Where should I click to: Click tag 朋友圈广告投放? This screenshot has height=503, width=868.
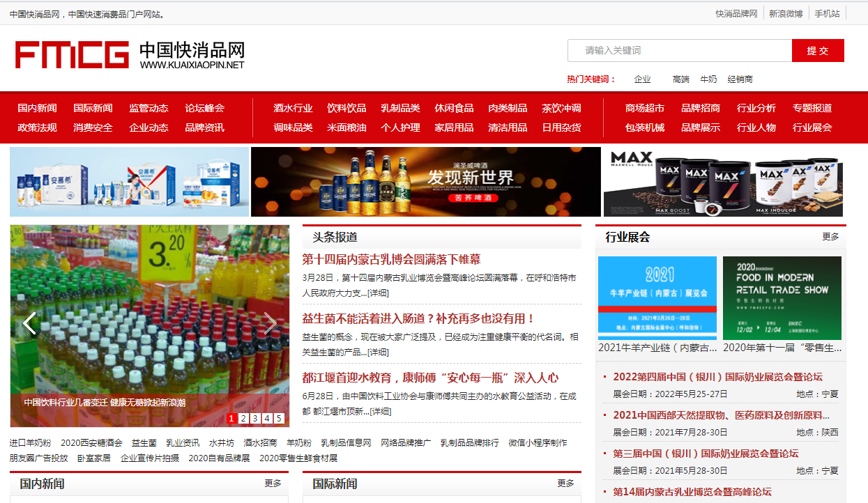click(39, 458)
